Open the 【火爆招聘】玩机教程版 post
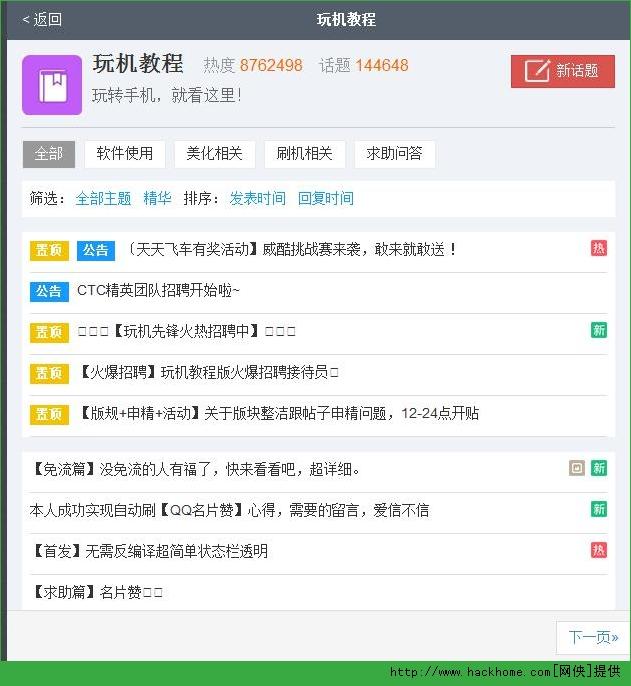The width and height of the screenshot is (631, 686). tap(208, 373)
